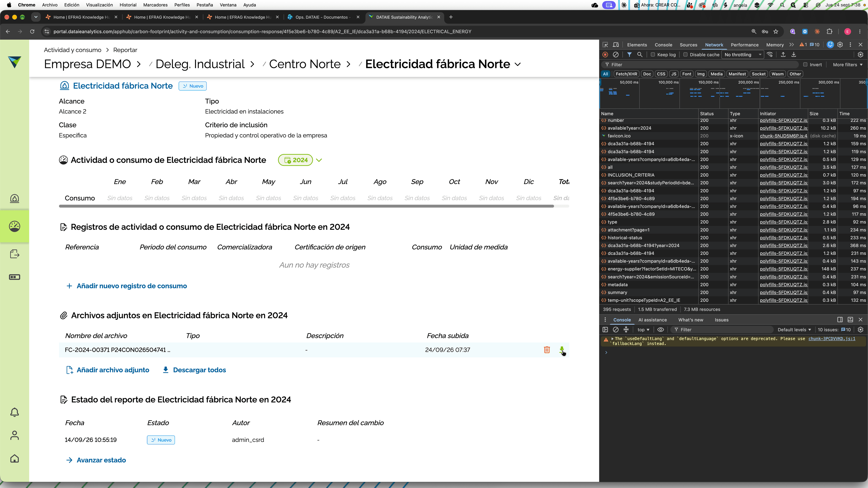Open the battery-shaped sidebar icon

click(x=14, y=277)
